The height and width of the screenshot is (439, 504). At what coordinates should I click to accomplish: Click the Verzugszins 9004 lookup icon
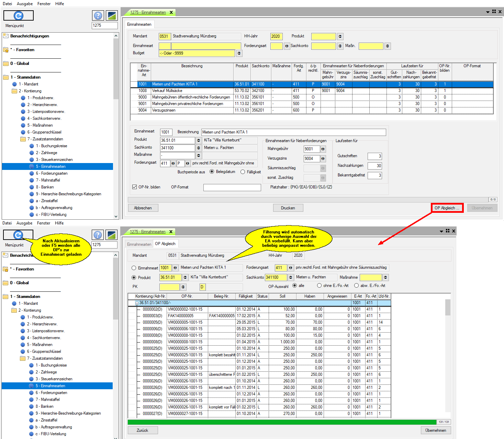323,159
